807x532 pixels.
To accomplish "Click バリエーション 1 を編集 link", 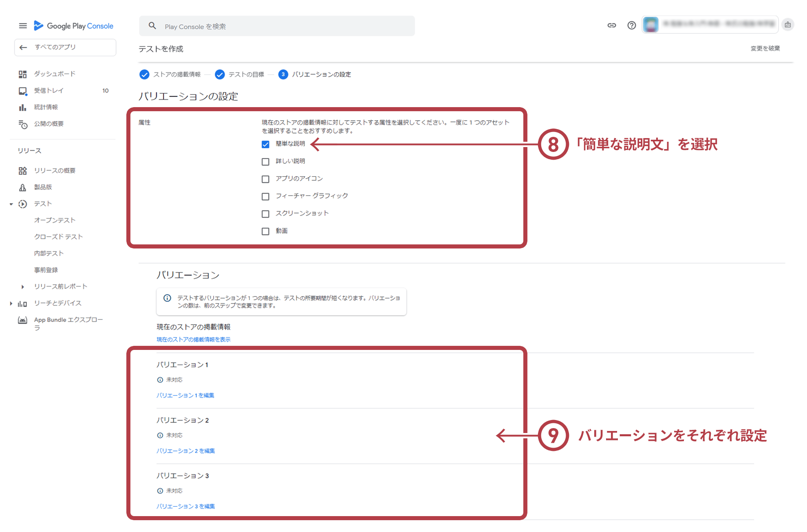I will point(185,395).
